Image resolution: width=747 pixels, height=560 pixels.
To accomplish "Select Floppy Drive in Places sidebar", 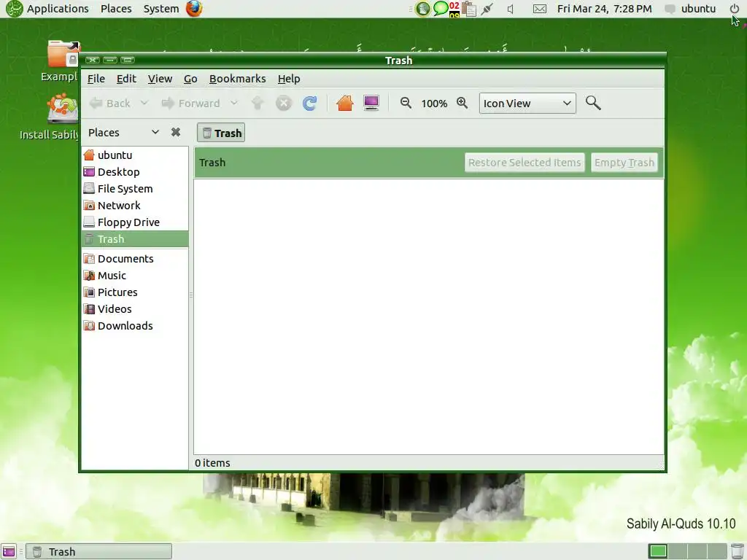I will (x=135, y=222).
